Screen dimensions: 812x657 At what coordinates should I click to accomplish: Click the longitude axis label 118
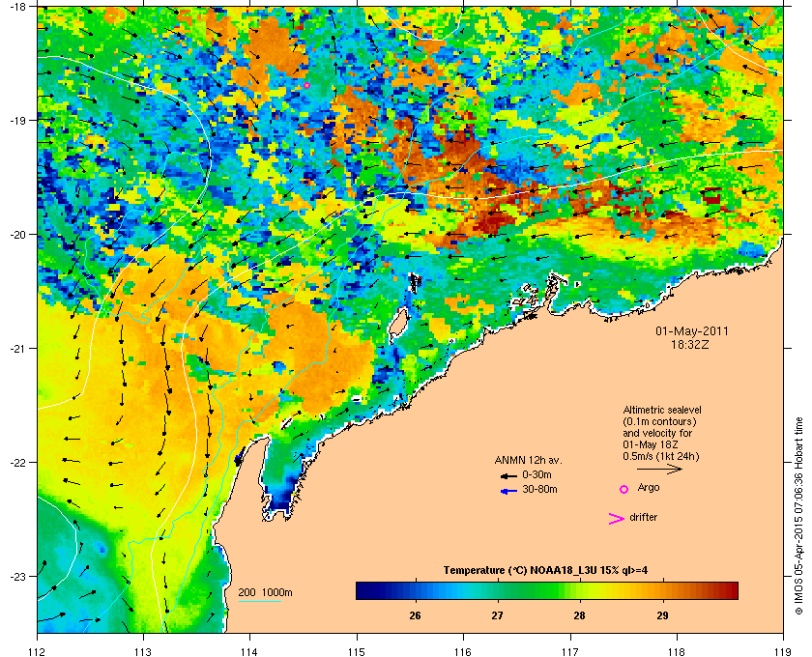pyautogui.click(x=677, y=651)
